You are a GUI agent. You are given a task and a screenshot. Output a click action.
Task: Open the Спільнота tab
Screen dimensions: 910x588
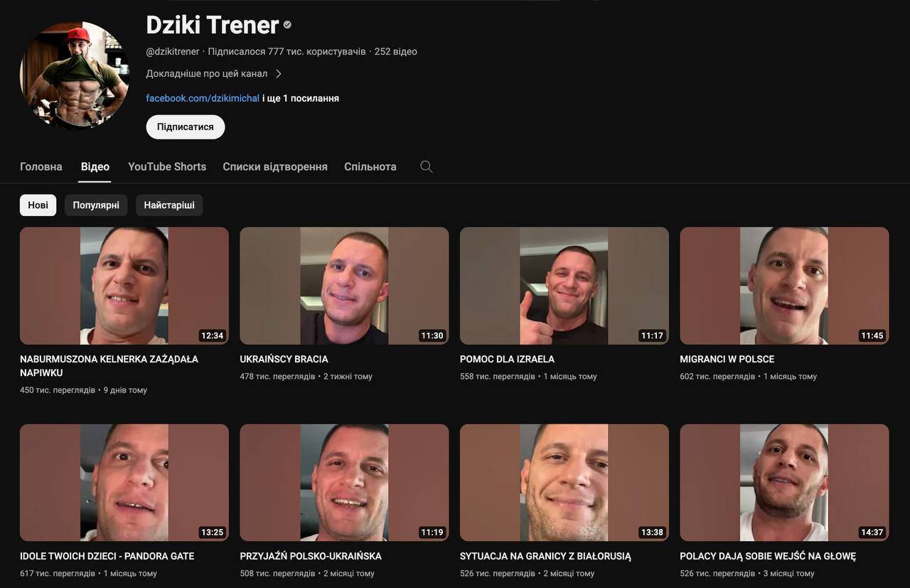[370, 166]
